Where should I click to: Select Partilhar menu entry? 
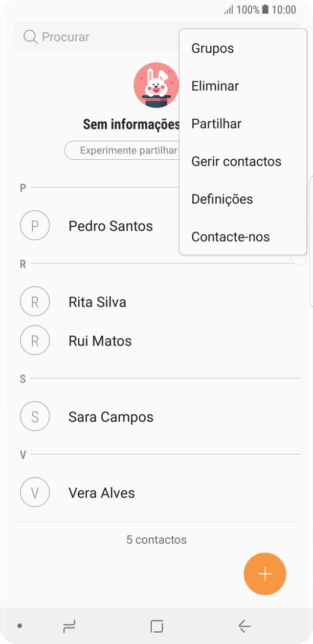pos(216,123)
